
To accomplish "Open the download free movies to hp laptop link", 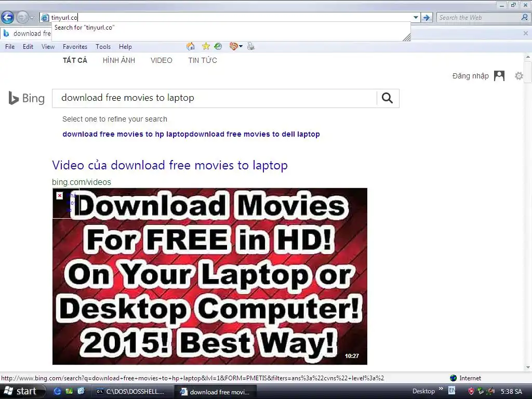I will [x=126, y=134].
